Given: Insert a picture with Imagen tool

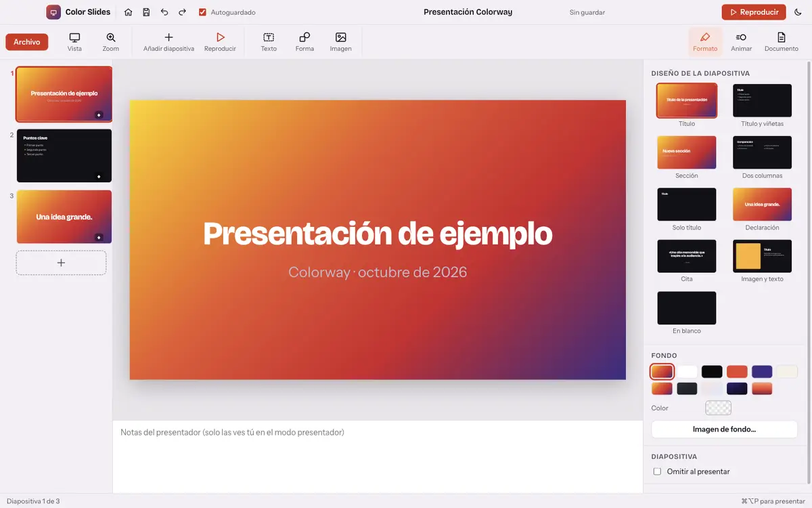Looking at the screenshot, I should pyautogui.click(x=340, y=42).
